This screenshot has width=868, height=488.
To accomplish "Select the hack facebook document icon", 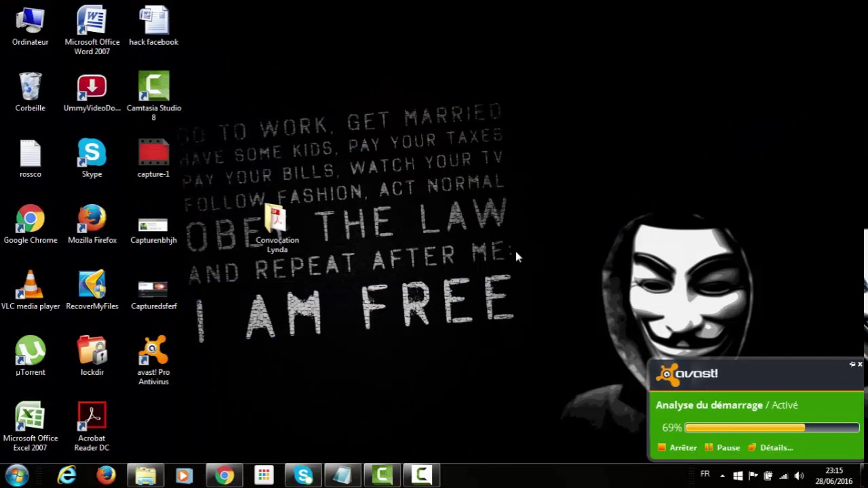I will pos(154,26).
